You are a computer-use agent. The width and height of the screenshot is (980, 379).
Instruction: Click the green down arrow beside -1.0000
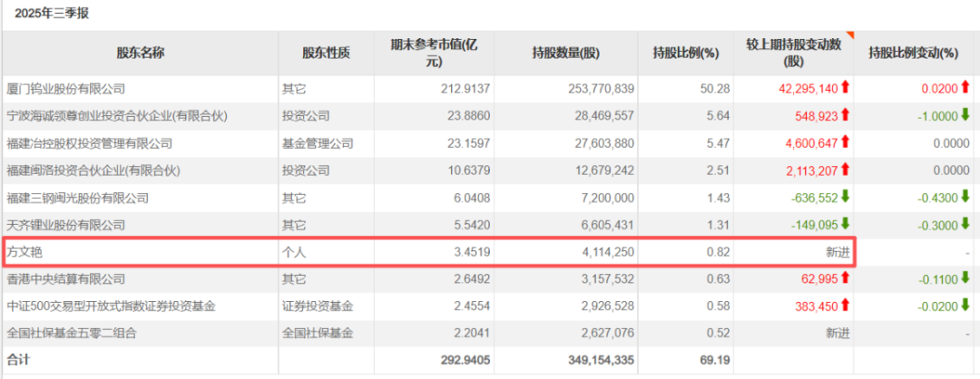point(965,115)
